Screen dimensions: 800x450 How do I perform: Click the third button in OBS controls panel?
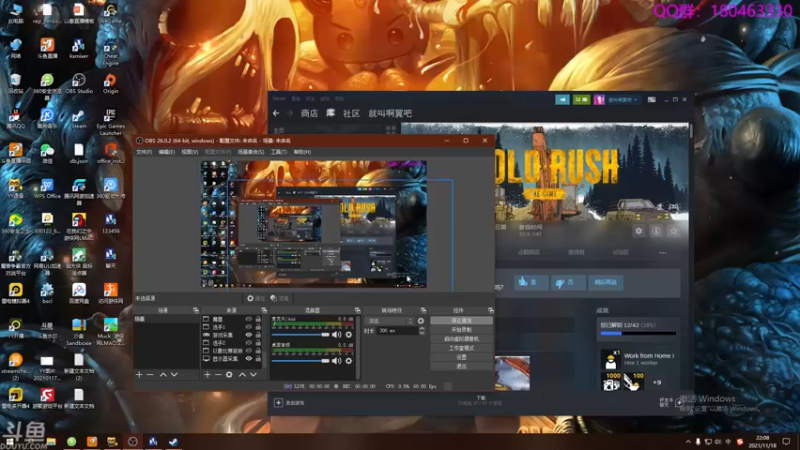[x=461, y=339]
